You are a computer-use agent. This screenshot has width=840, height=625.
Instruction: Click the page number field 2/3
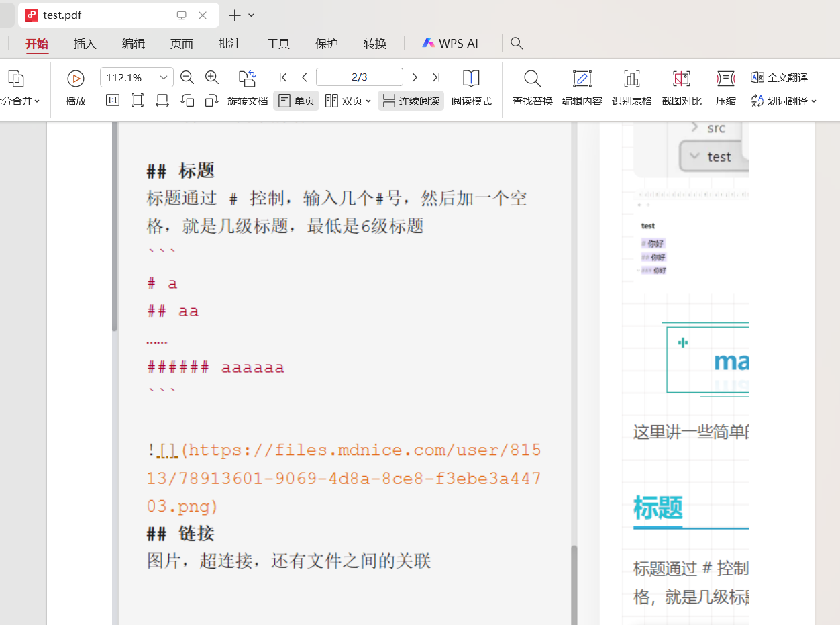click(x=360, y=77)
